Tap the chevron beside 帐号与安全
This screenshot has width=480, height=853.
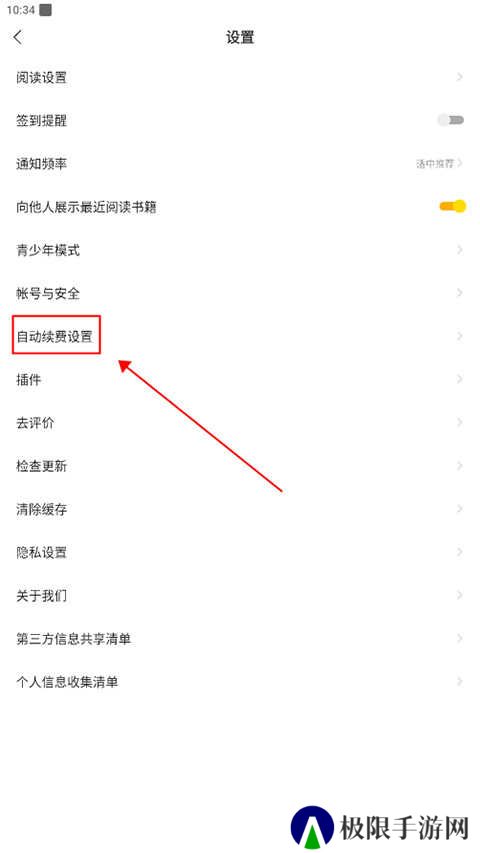[460, 293]
